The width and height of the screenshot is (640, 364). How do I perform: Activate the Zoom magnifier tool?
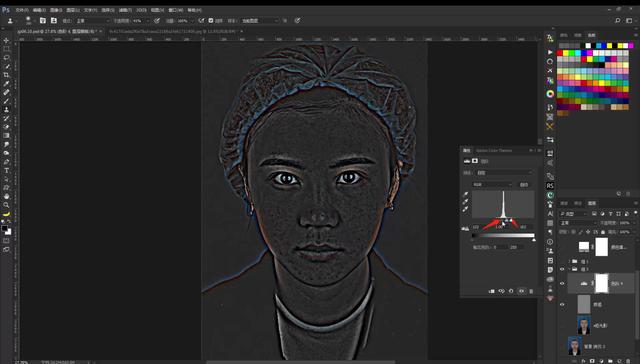pyautogui.click(x=7, y=204)
